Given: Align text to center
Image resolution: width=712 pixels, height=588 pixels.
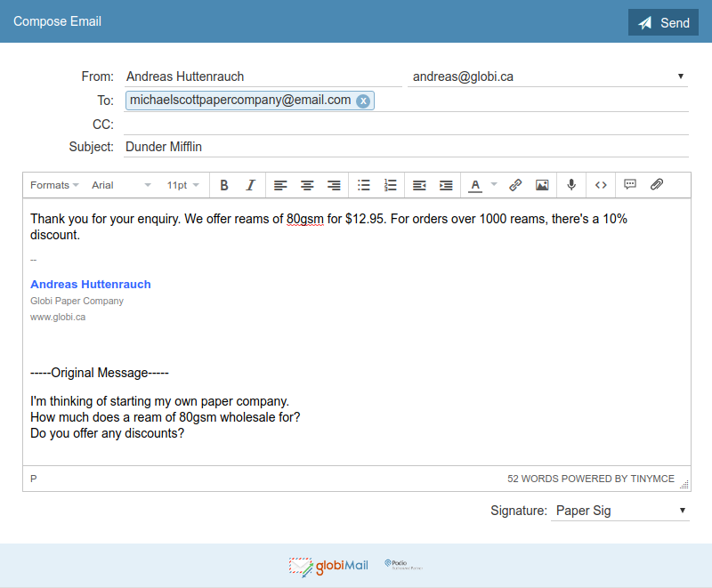Looking at the screenshot, I should [x=307, y=185].
